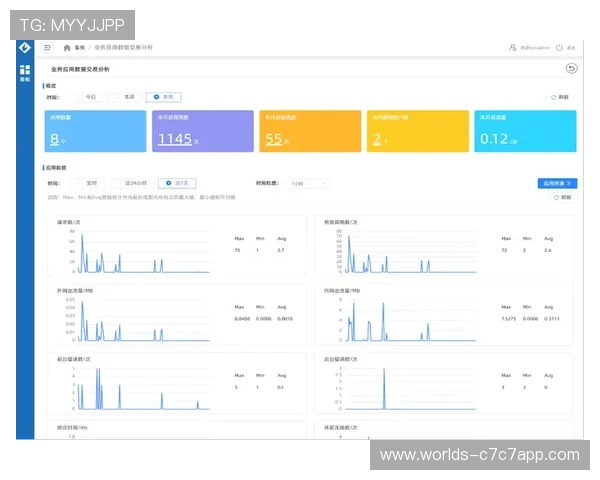Select the 今日 time radio option
Image resolution: width=600 pixels, height=480 pixels.
pos(86,97)
